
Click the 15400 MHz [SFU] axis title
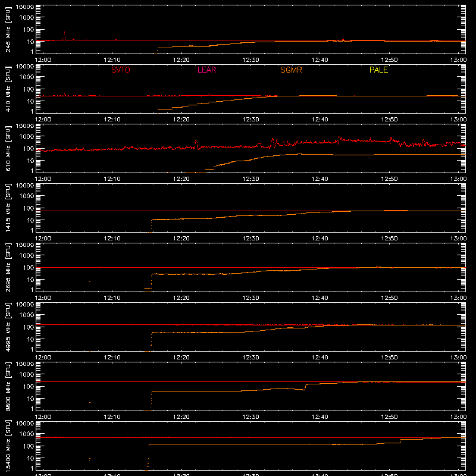[x=8, y=446]
